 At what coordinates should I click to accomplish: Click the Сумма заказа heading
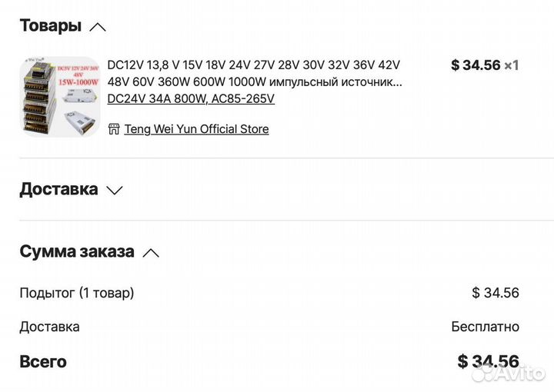(77, 251)
